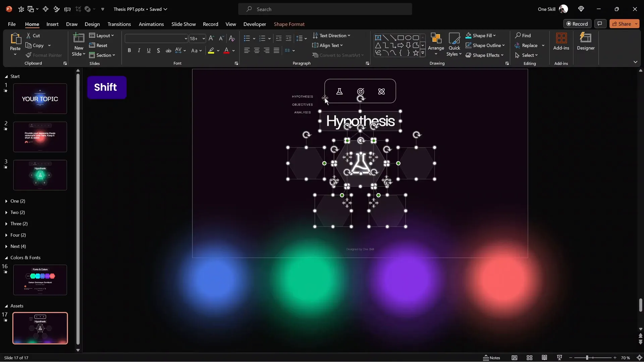Click the Find button
Image resolution: width=644 pixels, height=362 pixels.
pyautogui.click(x=523, y=36)
